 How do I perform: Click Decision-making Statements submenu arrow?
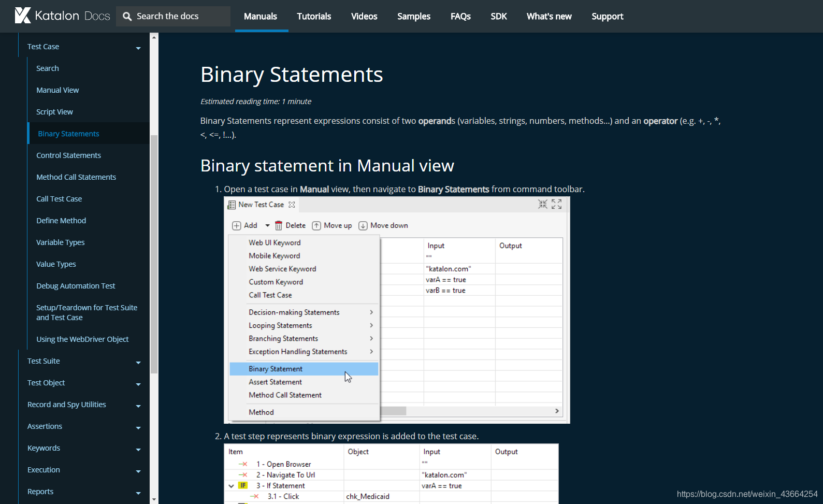[371, 312]
